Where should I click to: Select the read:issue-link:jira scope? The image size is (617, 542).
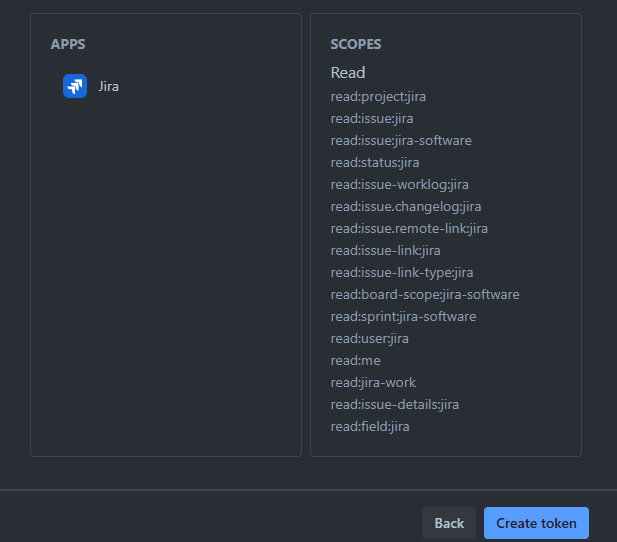pos(385,251)
